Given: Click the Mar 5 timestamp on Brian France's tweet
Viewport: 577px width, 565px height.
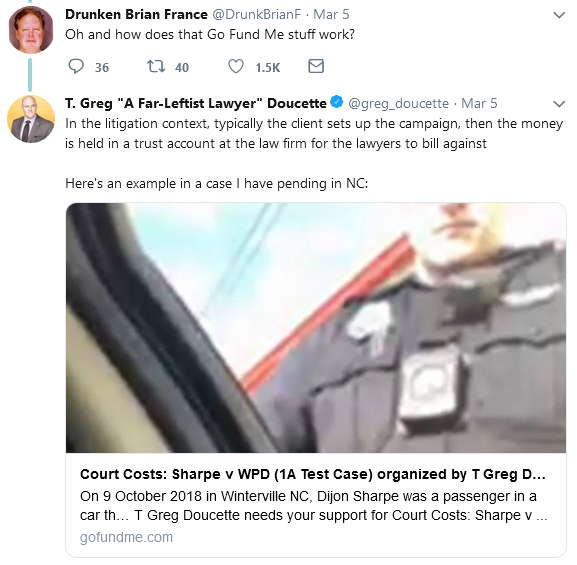Looking at the screenshot, I should click(331, 14).
